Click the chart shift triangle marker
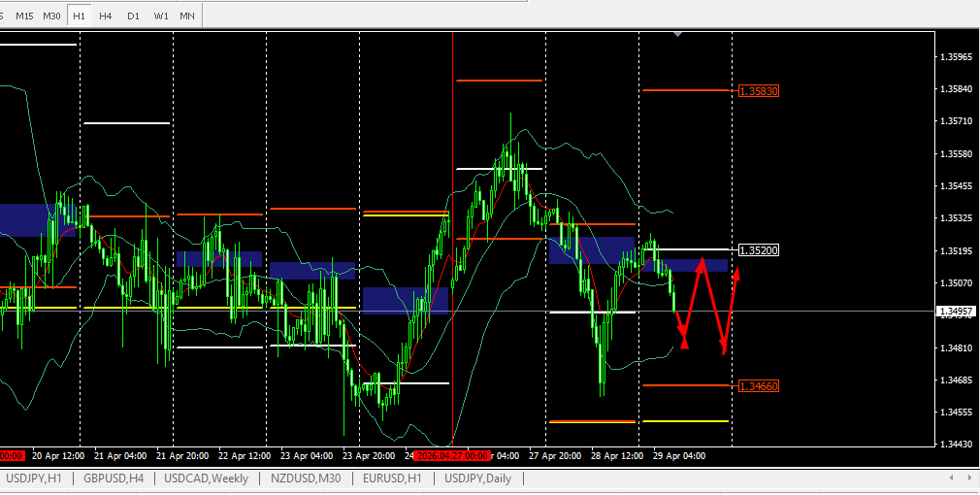980x495 pixels. [677, 34]
